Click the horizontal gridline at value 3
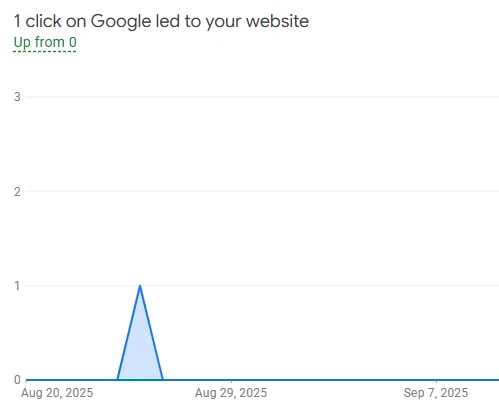Viewport: 499px width, 408px height. (262, 97)
